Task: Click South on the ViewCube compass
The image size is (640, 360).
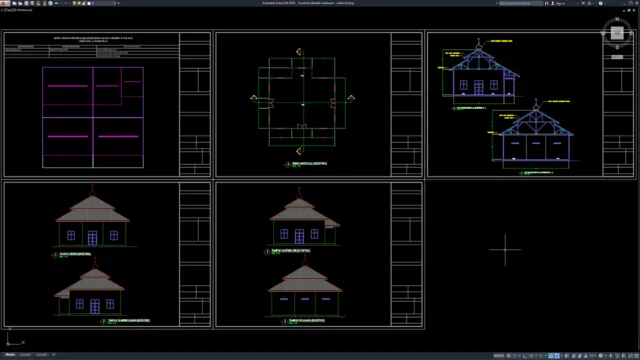Action: click(617, 47)
